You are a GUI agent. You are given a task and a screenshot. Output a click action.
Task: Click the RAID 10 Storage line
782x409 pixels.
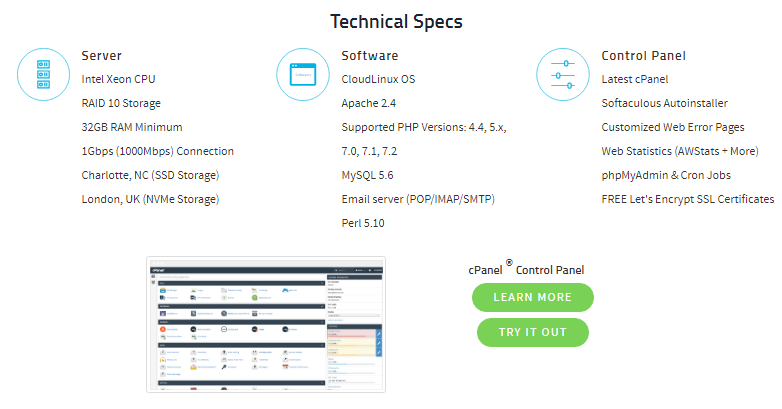pos(121,103)
